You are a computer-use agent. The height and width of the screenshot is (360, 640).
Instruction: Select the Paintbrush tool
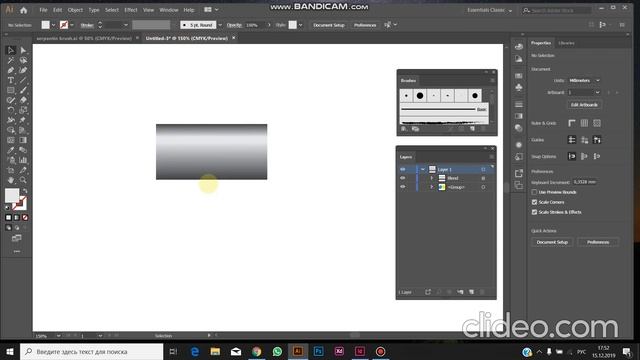pyautogui.click(x=23, y=90)
